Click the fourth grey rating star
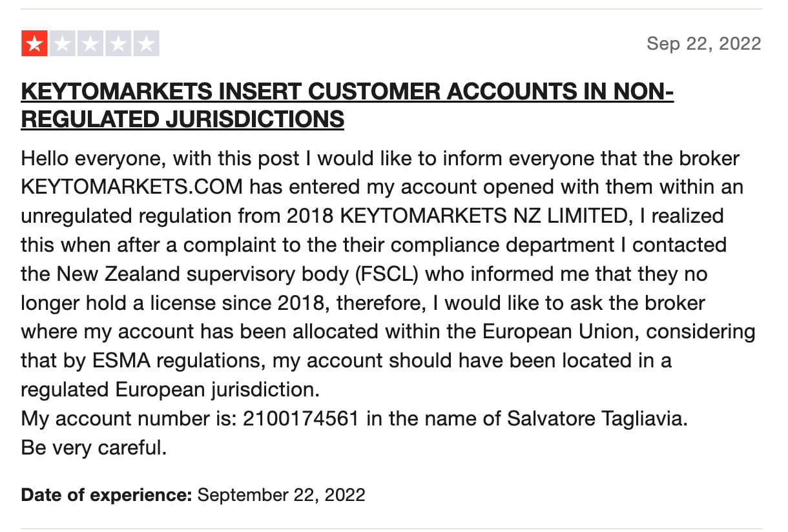This screenshot has width=788, height=532. (x=118, y=44)
